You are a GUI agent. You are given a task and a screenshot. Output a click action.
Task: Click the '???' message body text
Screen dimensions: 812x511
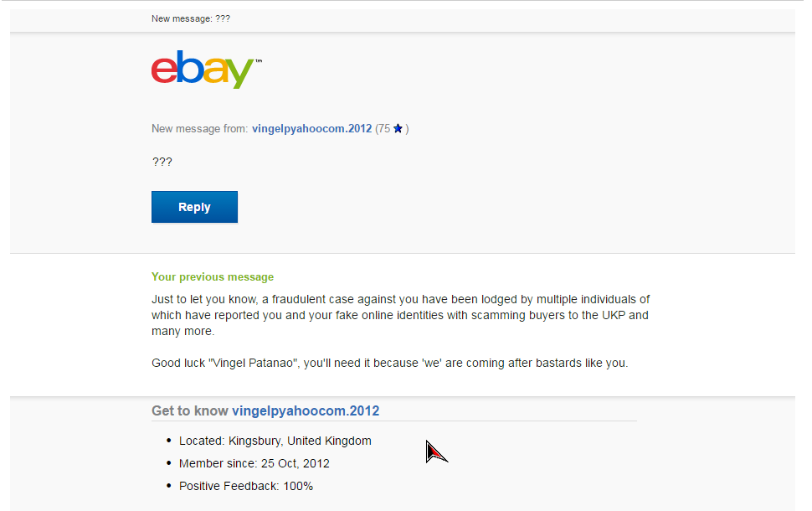pyautogui.click(x=162, y=162)
